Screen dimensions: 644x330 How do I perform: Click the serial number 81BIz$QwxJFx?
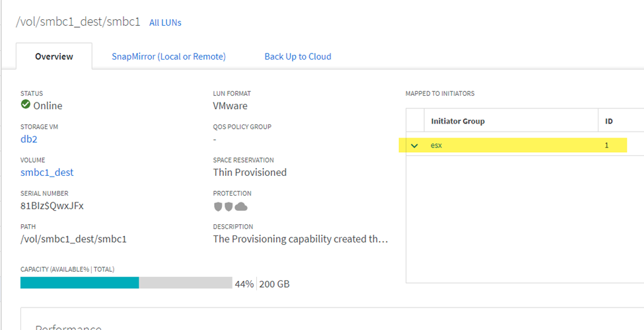coord(52,206)
